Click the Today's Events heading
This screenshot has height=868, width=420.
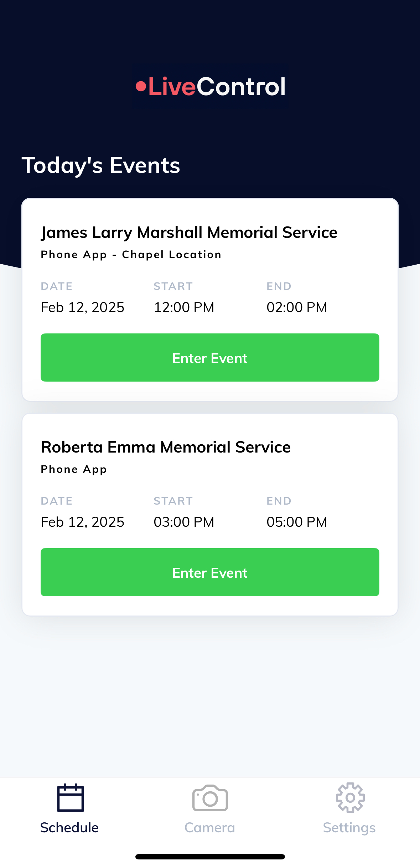coord(101,165)
